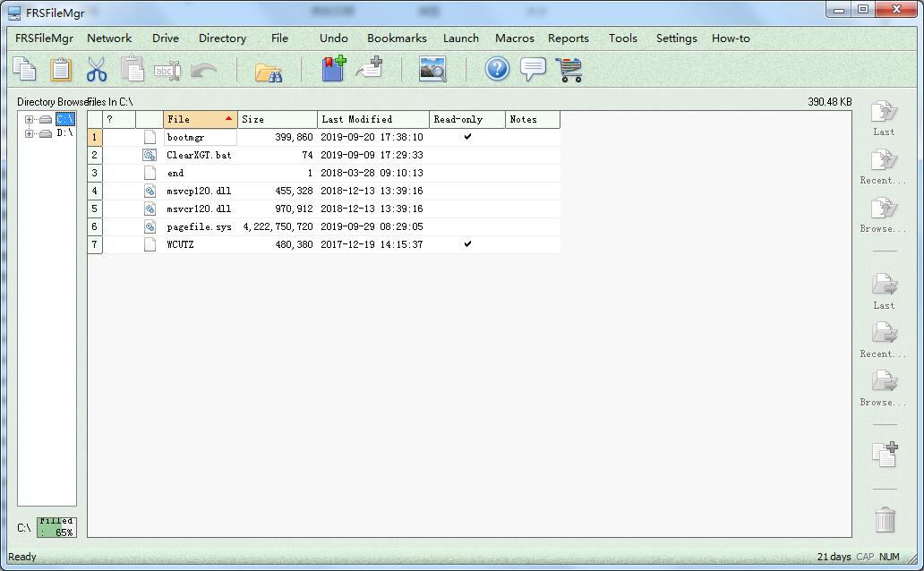Click the upper Browse... icon
Screen dimensions: 924x571
[x=884, y=208]
